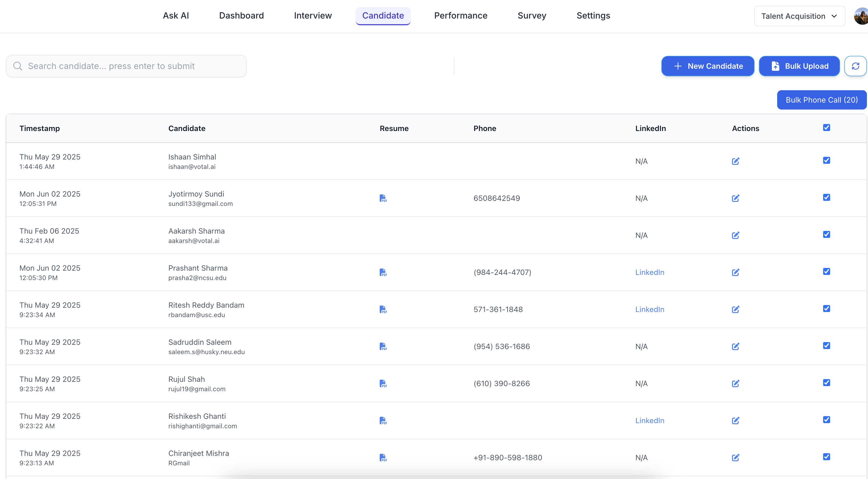Uncheck Ishaan Simhal's row checkbox
This screenshot has width=868, height=479.
point(827,160)
